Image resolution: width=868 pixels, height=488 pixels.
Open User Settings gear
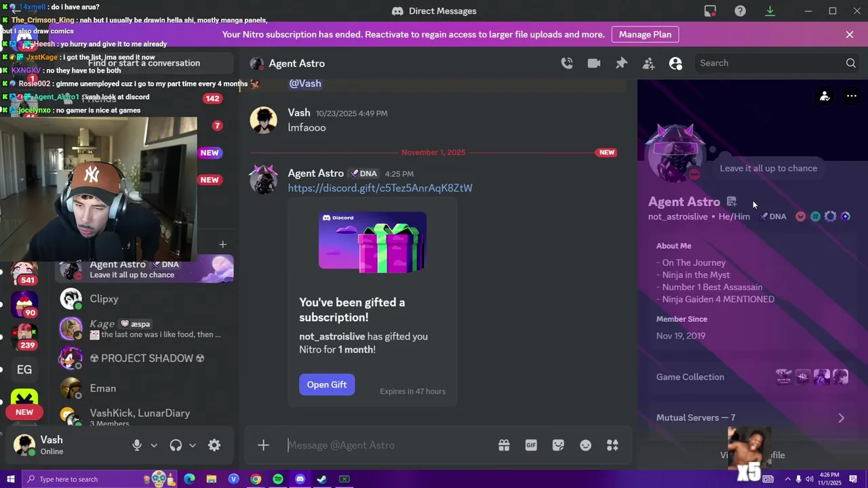214,445
